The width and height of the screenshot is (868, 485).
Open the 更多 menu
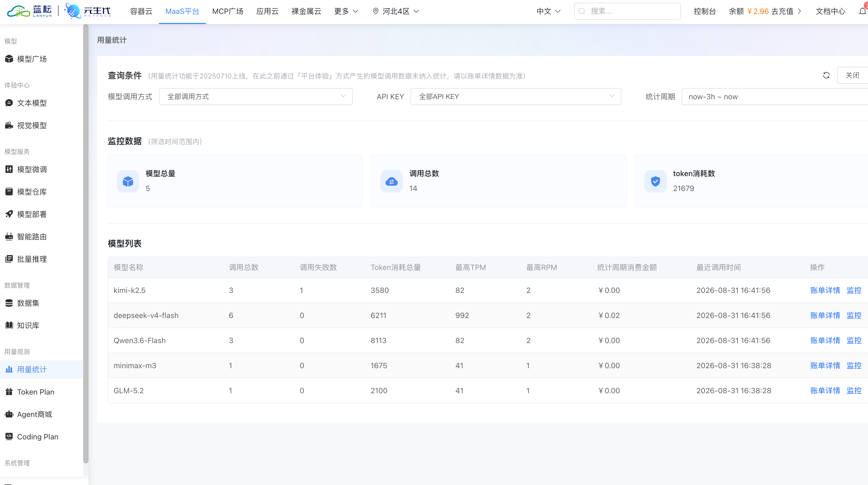coord(346,11)
